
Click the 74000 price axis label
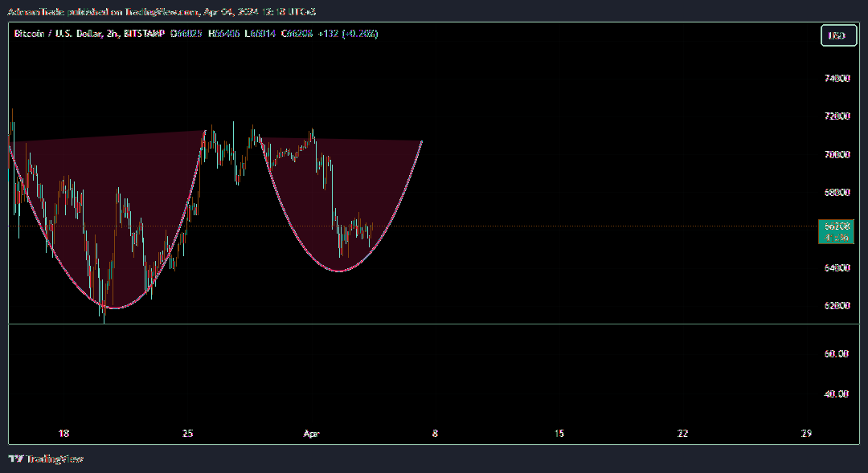837,79
